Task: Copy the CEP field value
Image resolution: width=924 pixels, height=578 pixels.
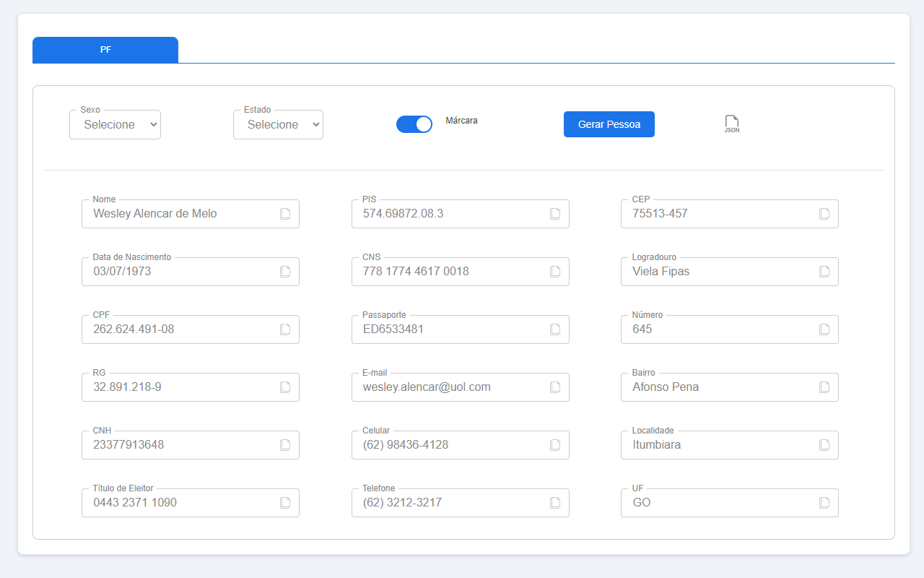Action: [824, 214]
